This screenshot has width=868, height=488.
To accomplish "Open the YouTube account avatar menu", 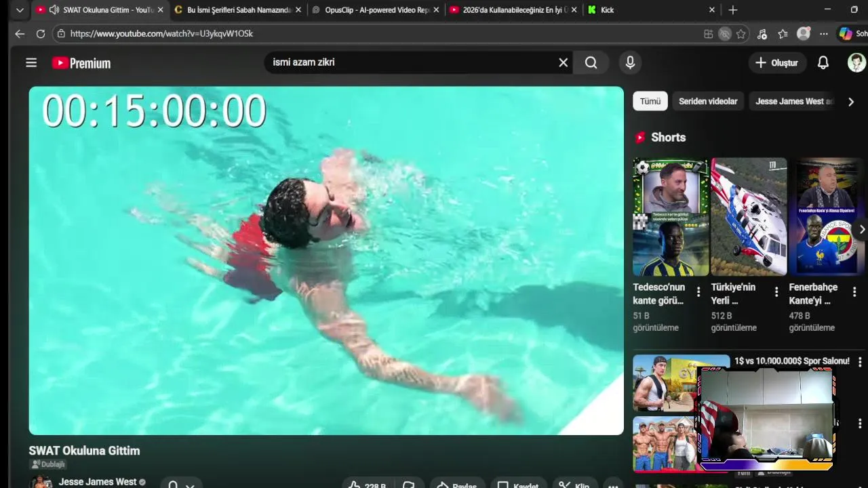I will (x=856, y=62).
